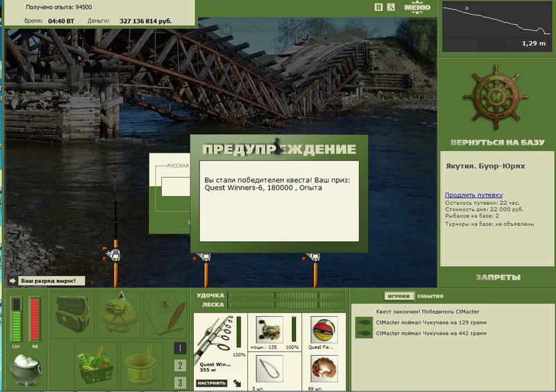
Task: Select rod slot 2
Action: click(180, 366)
